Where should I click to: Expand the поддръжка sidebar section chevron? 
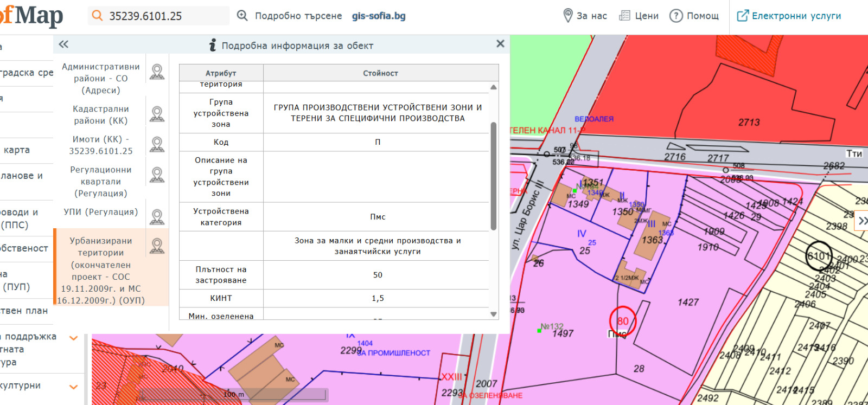[73, 338]
